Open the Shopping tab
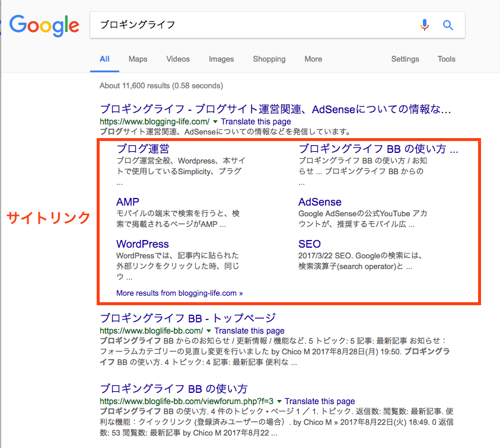 point(269,59)
